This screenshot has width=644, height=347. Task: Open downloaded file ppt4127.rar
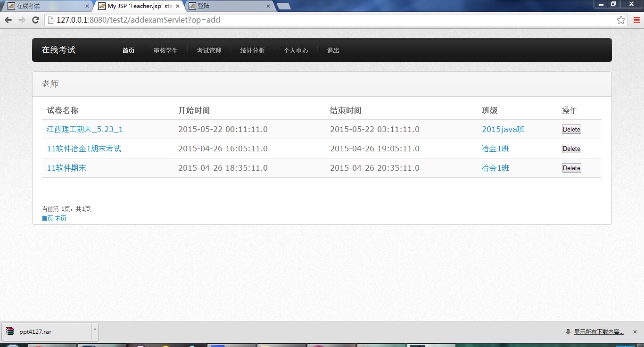coord(46,332)
